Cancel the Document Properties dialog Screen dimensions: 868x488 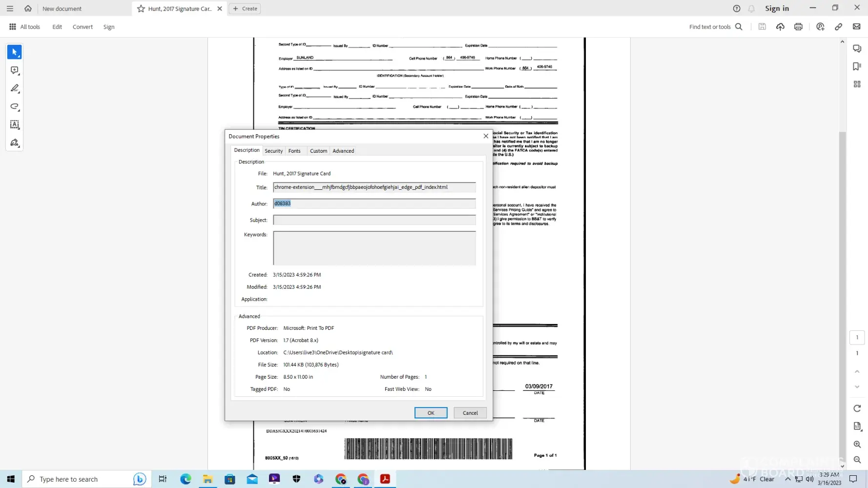pyautogui.click(x=470, y=413)
